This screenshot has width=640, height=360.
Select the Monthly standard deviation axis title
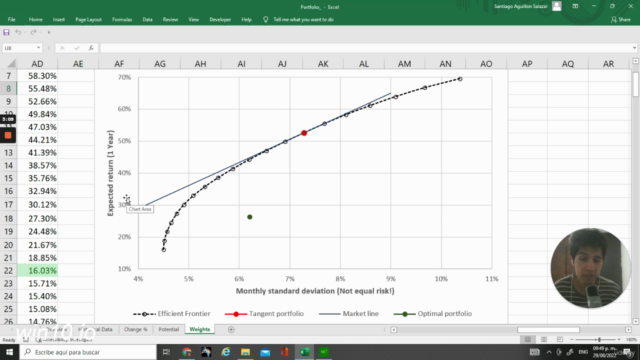pyautogui.click(x=315, y=291)
